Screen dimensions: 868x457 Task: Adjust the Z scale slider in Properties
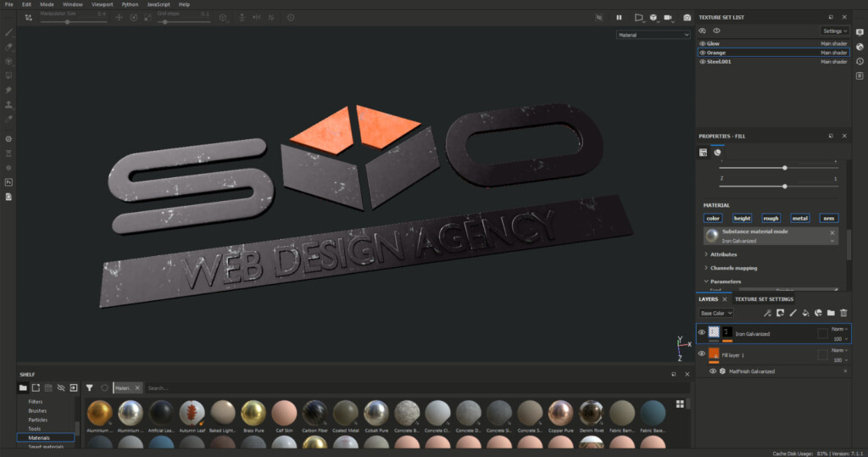(x=779, y=187)
